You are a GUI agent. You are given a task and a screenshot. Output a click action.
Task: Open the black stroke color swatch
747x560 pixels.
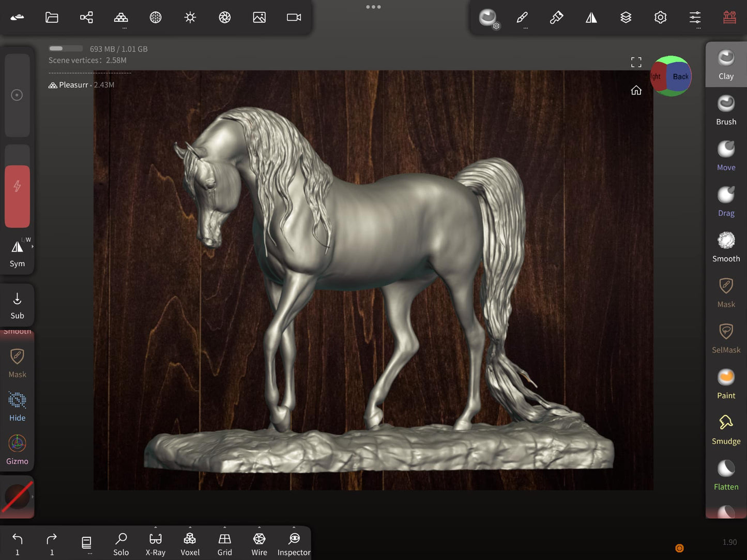click(17, 496)
